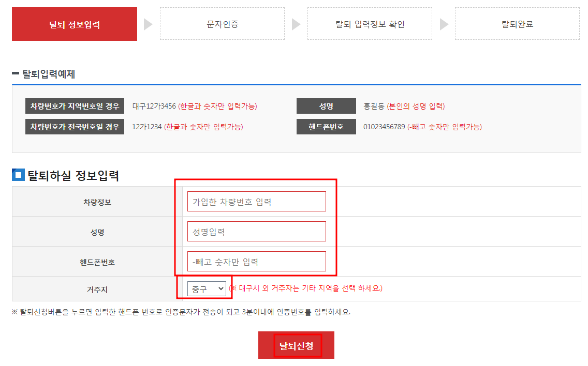Click the 성명입력 name field
This screenshot has width=588, height=366.
pyautogui.click(x=256, y=231)
